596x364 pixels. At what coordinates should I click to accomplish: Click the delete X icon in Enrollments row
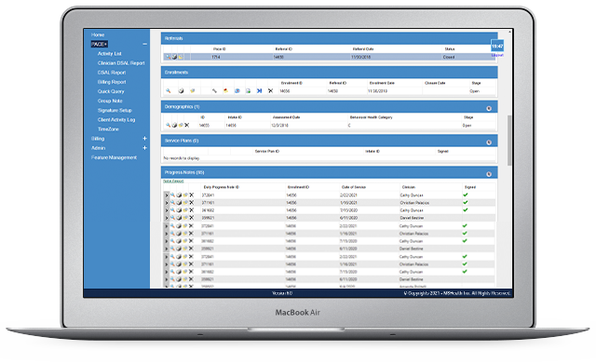pyautogui.click(x=270, y=91)
